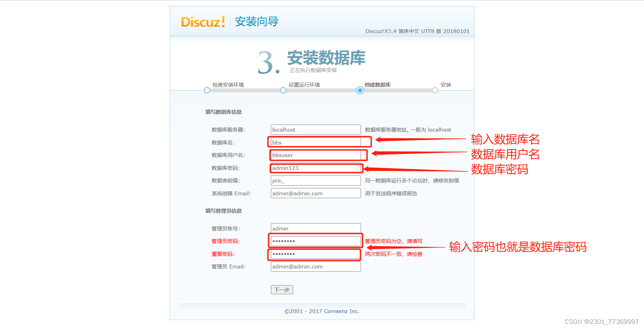The image size is (644, 328).
Task: Click the 填写管理员信息 section heading
Action: [224, 211]
